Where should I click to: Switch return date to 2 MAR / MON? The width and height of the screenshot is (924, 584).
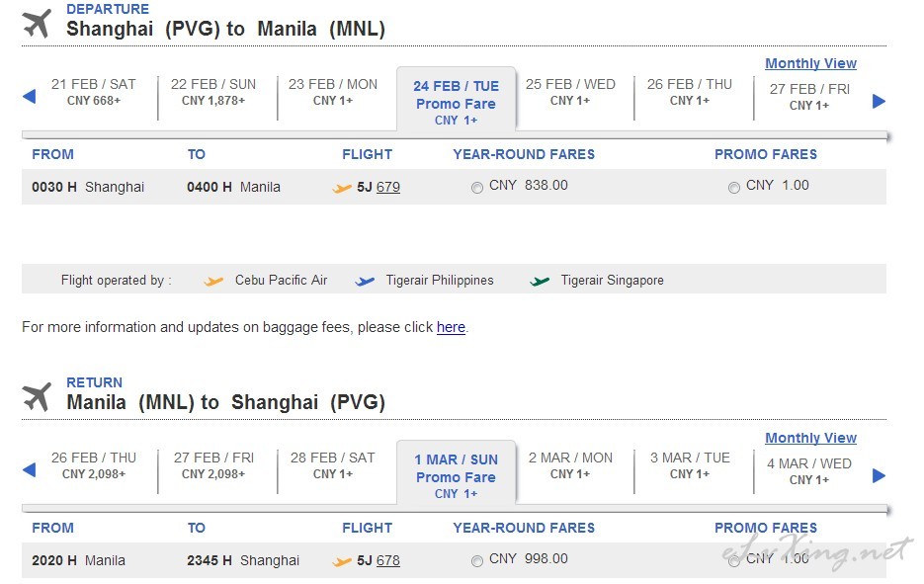[570, 465]
